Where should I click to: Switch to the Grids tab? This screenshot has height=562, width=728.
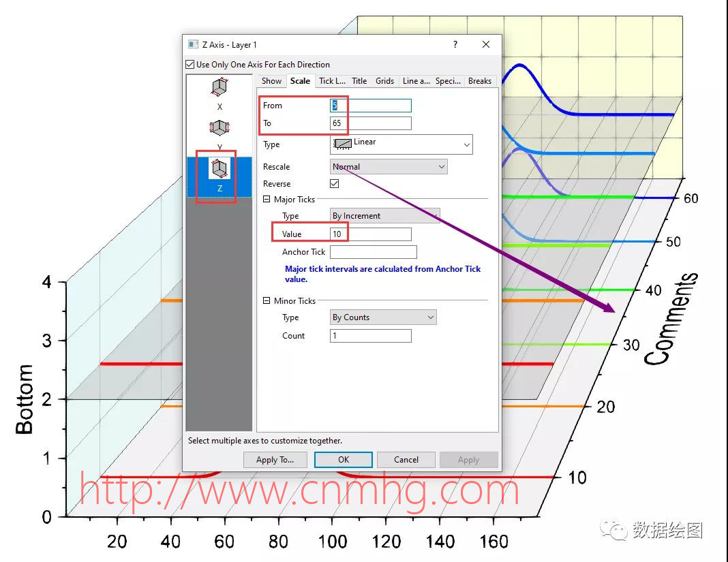(384, 81)
